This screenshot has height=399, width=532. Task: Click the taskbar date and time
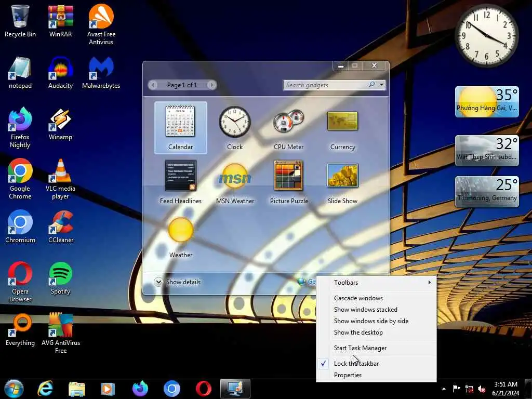tap(506, 389)
